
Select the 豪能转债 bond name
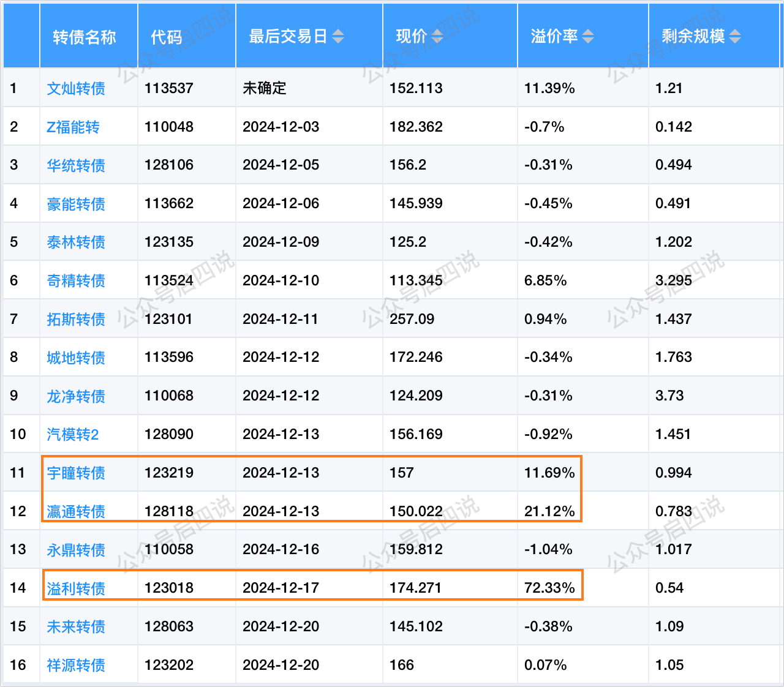coord(76,204)
